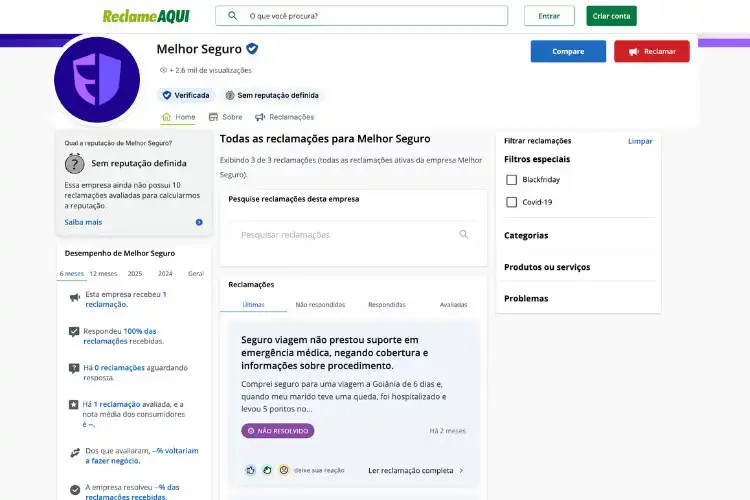Click the green clapping reaction icon
The width and height of the screenshot is (750, 500).
pos(267,470)
